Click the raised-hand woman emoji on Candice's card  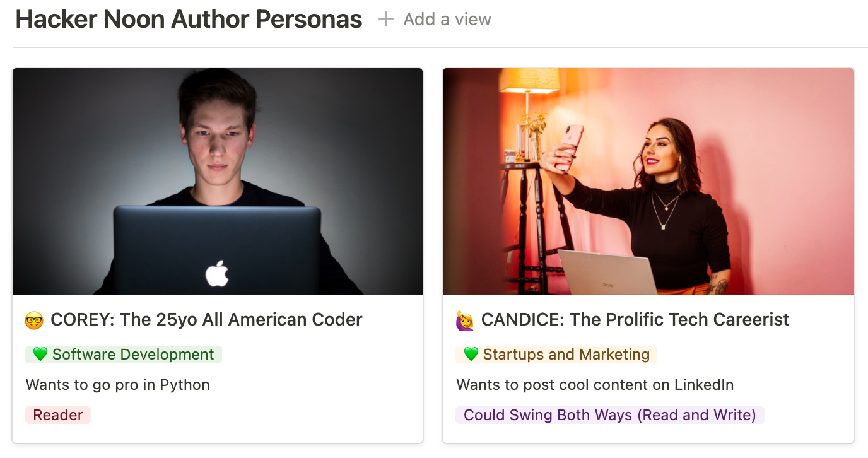pos(465,320)
